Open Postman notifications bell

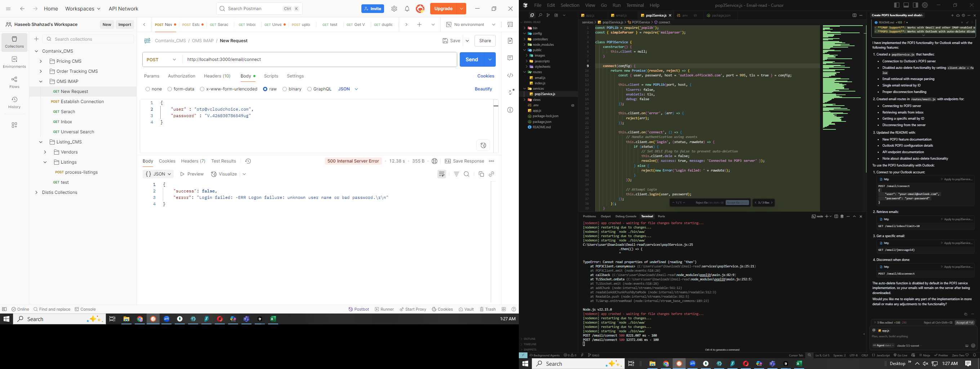tap(407, 9)
